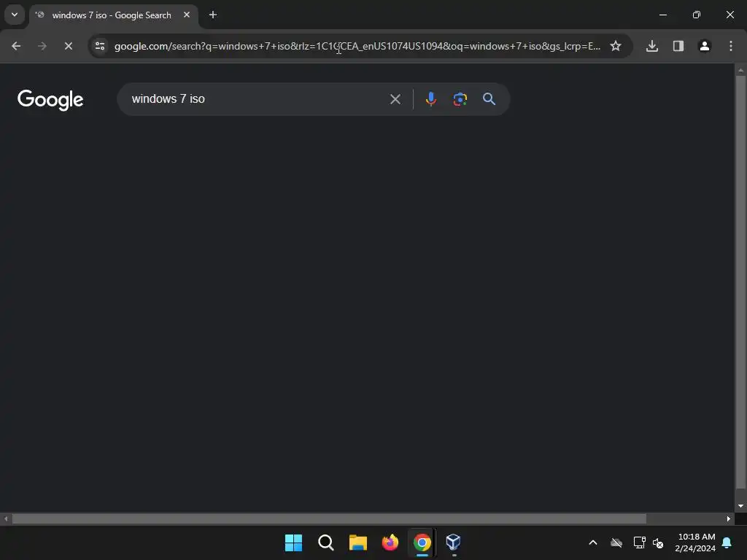The height and width of the screenshot is (560, 747).
Task: Open the Chrome profile icon
Action: [x=705, y=46]
